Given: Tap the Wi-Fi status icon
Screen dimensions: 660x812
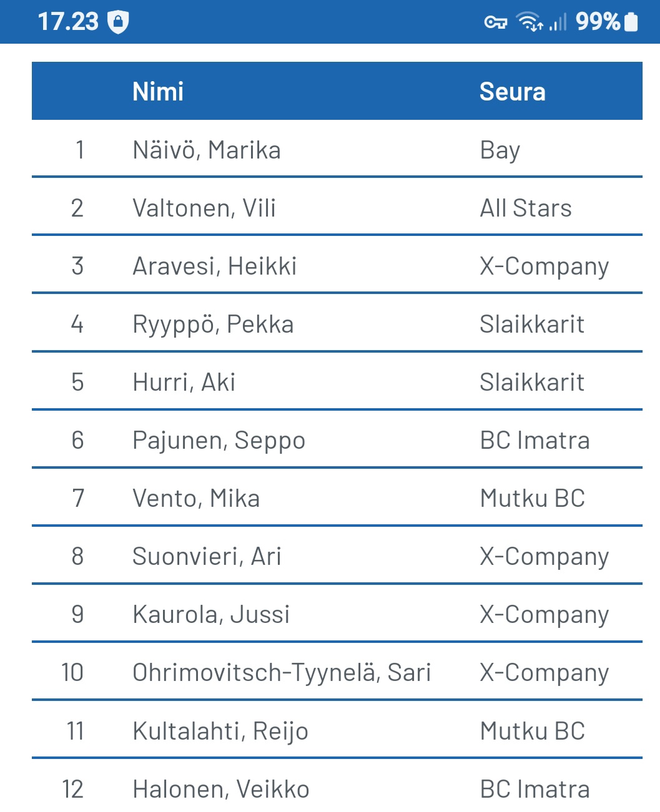Looking at the screenshot, I should [x=529, y=22].
